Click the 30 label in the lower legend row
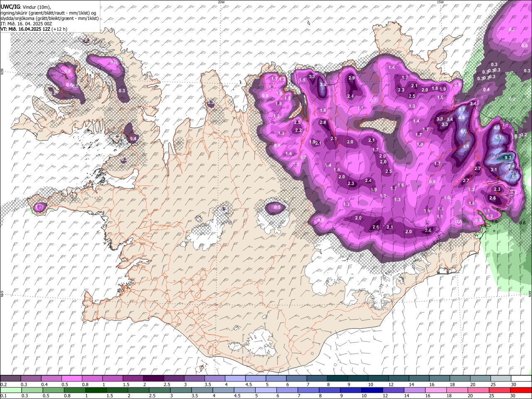Viewport: 532px width, 399px height. (x=514, y=396)
